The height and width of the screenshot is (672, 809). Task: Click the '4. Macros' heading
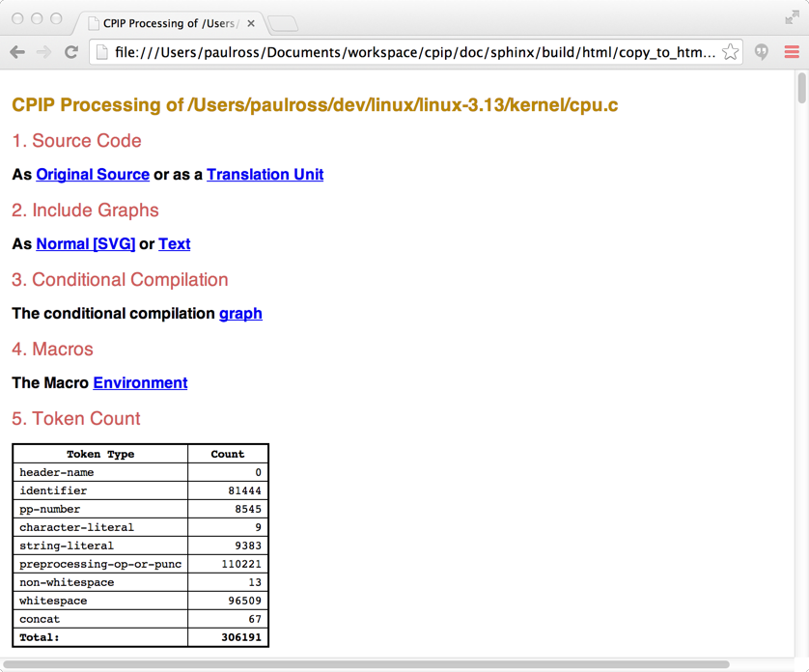(x=53, y=349)
